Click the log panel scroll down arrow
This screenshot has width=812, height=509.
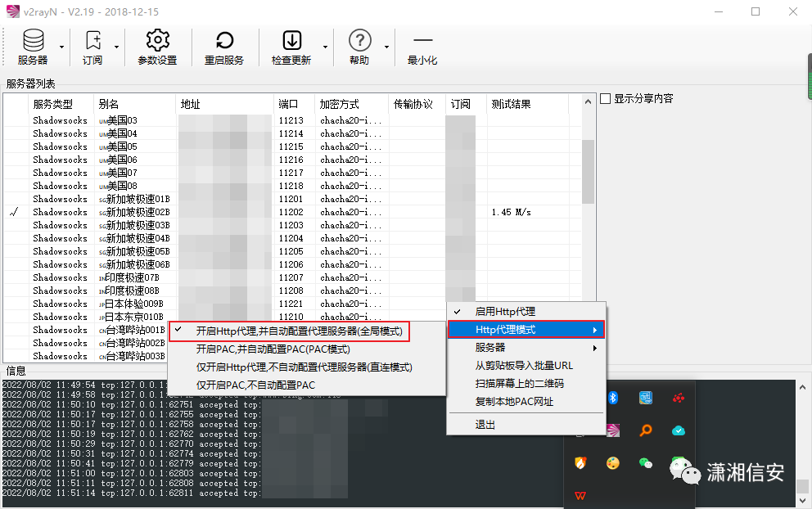click(x=802, y=500)
